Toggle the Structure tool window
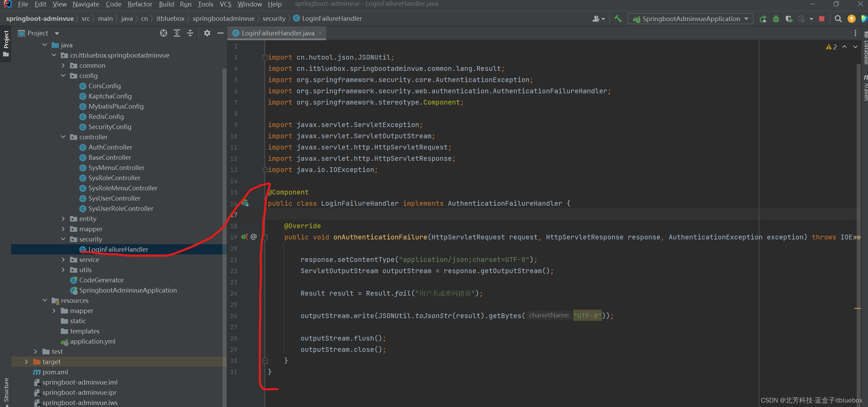 (6, 390)
